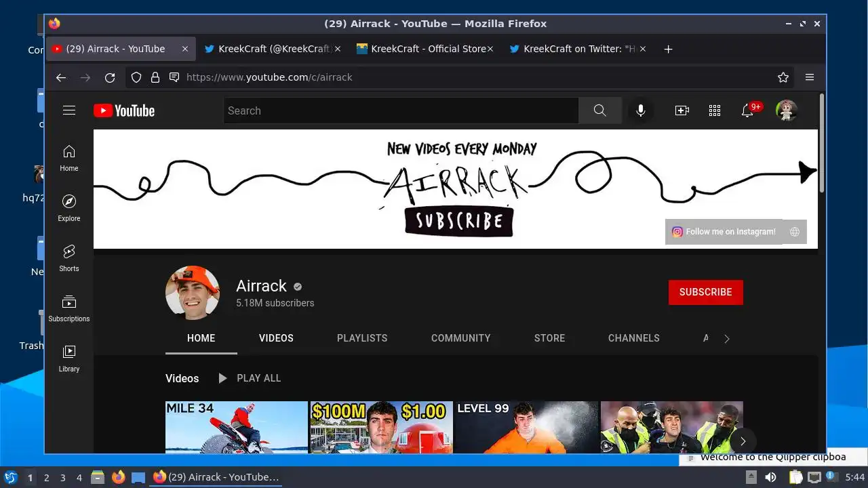The image size is (868, 488).
Task: Click the tracking protection shield icon
Action: point(136,77)
